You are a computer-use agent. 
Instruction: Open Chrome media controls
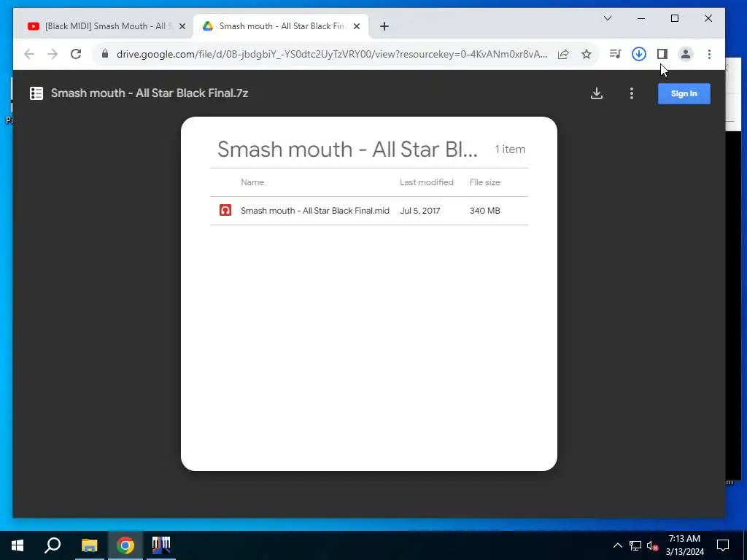coord(615,54)
